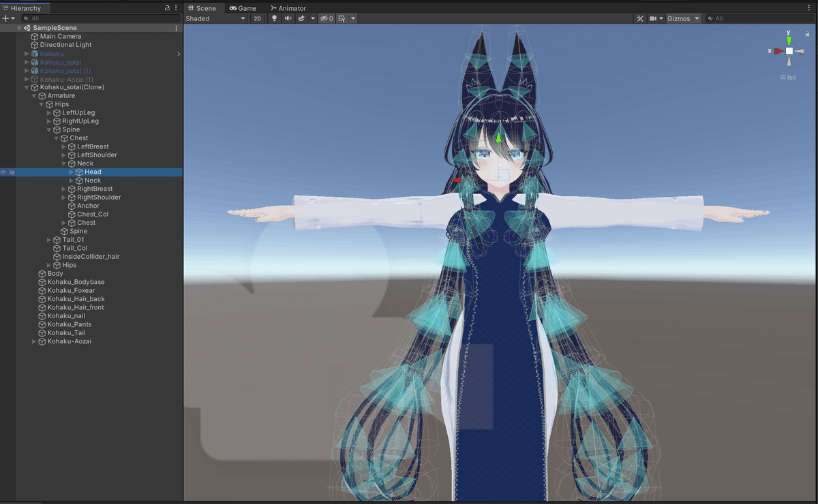Toggle the Gizmos button in the Scene toolbar

click(678, 18)
